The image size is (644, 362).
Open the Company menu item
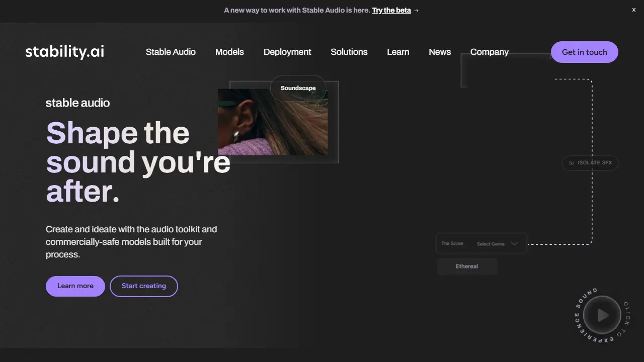(x=490, y=52)
